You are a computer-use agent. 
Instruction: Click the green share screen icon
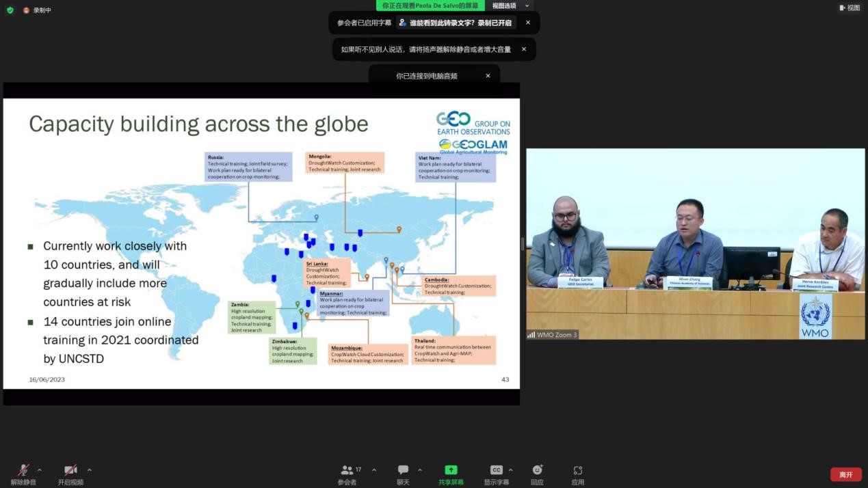(451, 470)
